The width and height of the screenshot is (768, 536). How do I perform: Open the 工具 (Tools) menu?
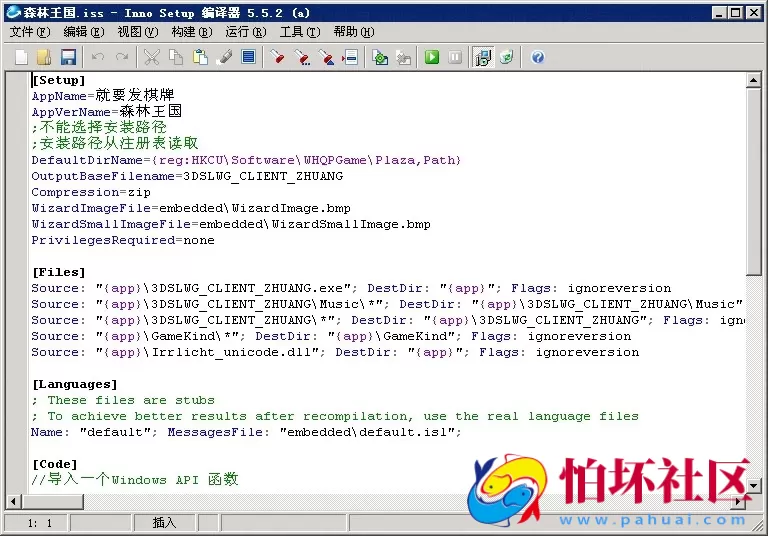pyautogui.click(x=298, y=32)
